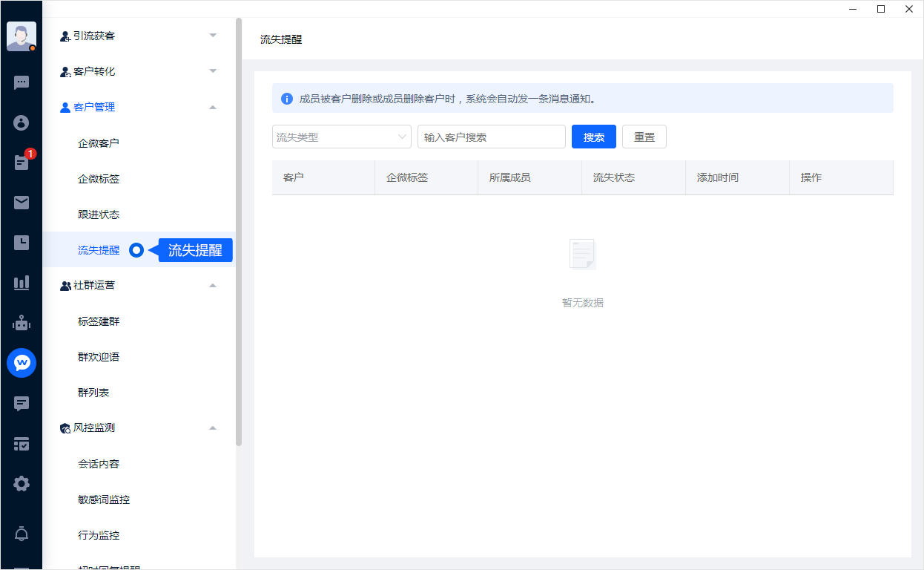Click the 输入客户搜索 input field

click(492, 137)
